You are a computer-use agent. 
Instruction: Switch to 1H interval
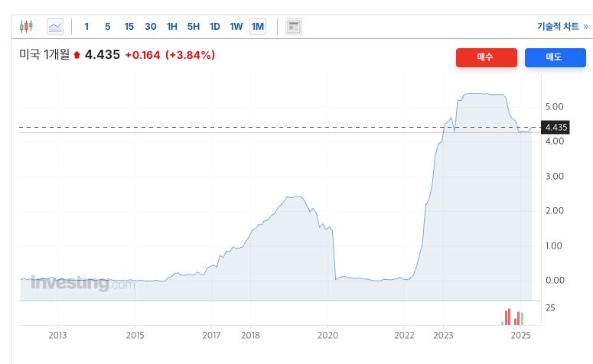[x=172, y=27]
